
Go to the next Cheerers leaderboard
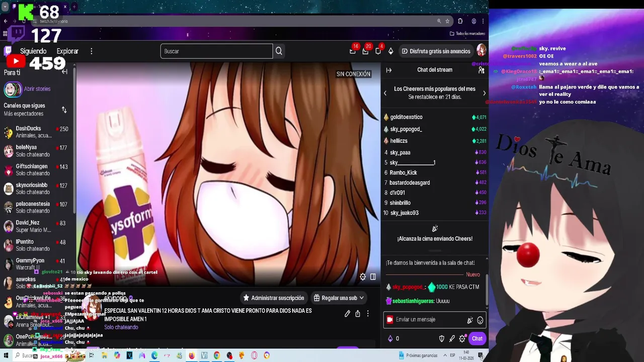[485, 93]
